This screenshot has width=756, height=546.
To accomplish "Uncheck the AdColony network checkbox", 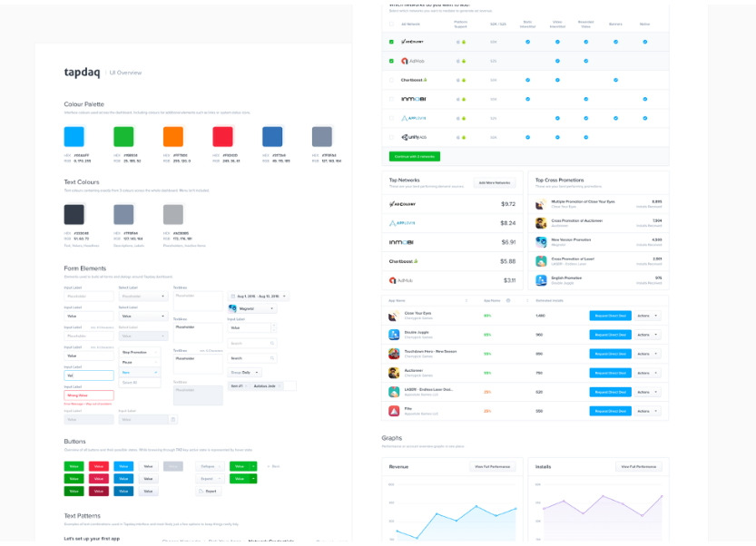I will (391, 42).
